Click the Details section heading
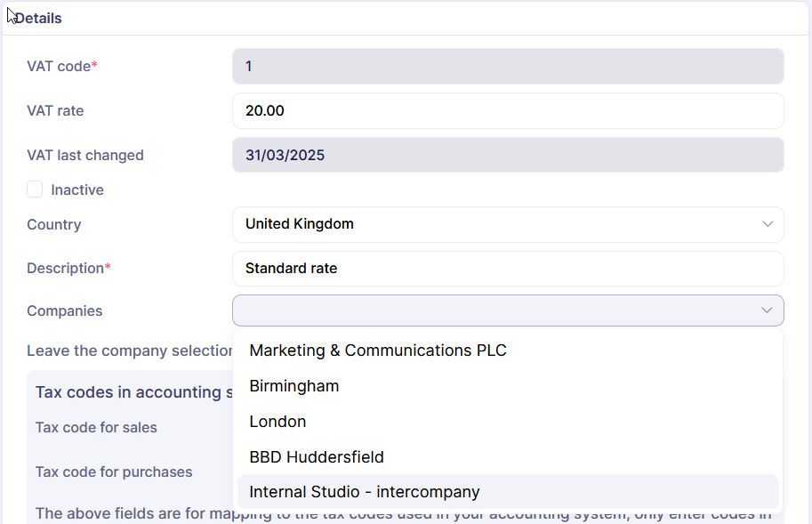Screen dimensions: 812x524 click(38, 18)
